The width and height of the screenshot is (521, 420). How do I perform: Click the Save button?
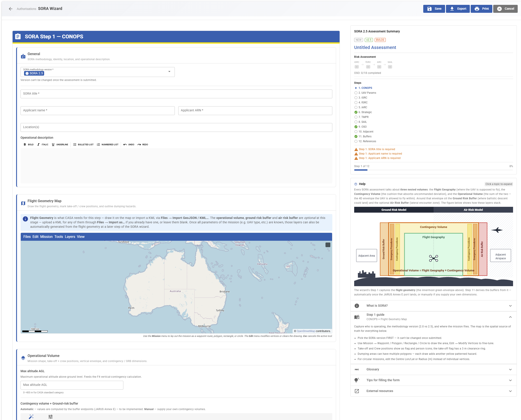[x=434, y=9]
